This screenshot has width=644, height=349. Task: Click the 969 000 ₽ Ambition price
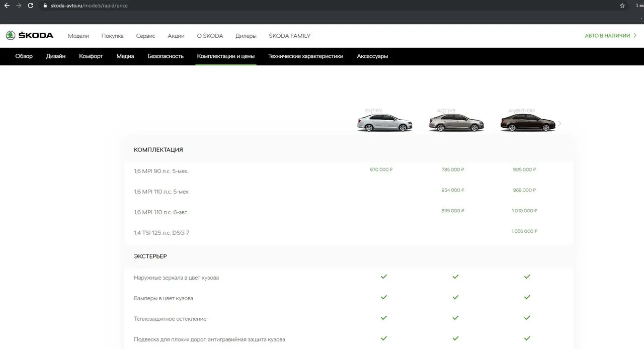click(x=525, y=191)
